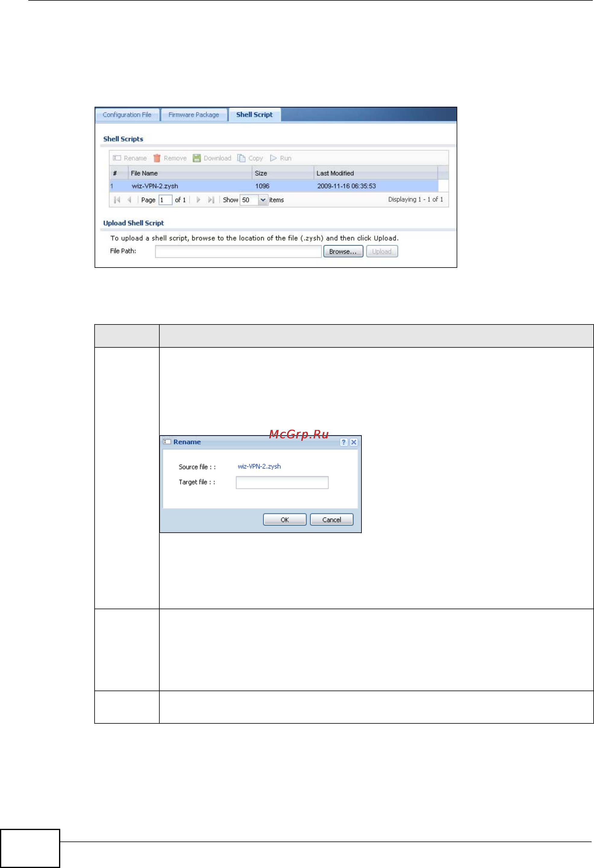Click the Upload button

[382, 251]
